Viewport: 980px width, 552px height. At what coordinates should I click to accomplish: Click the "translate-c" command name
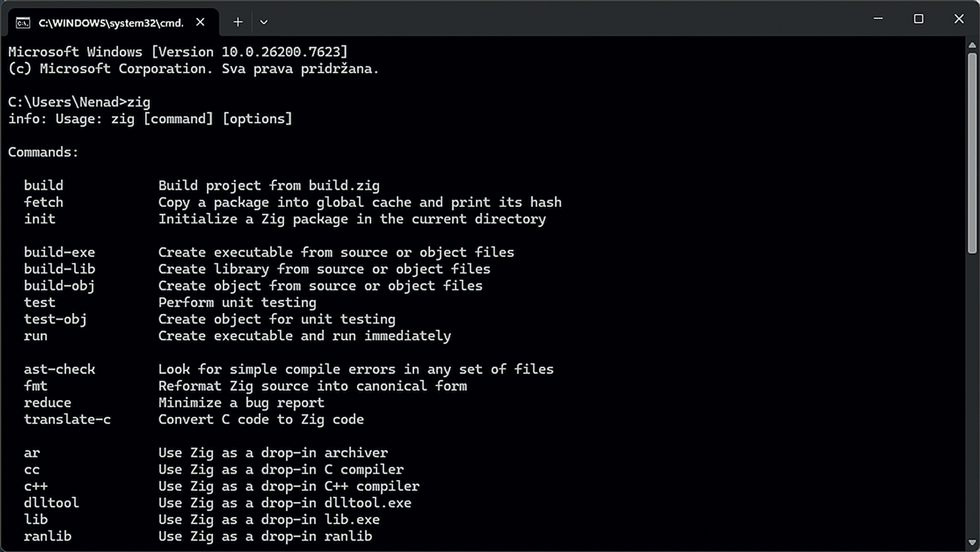(67, 419)
